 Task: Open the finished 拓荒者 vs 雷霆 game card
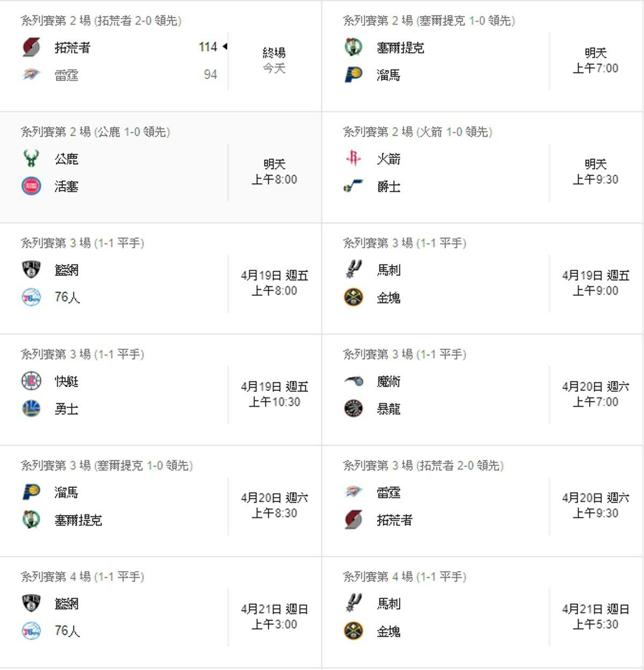coord(160,56)
